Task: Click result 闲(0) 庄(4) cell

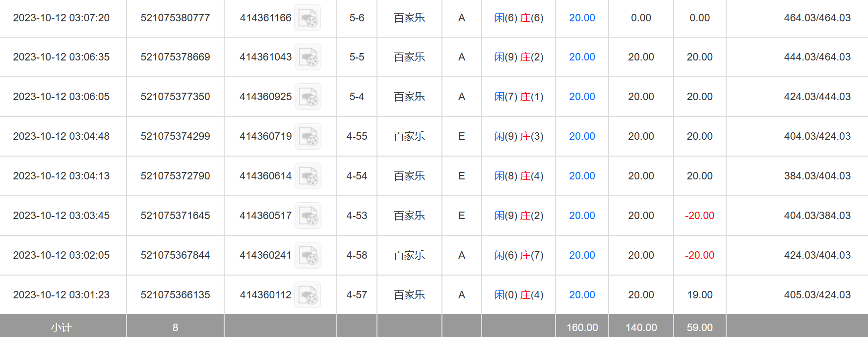Action: [x=519, y=295]
